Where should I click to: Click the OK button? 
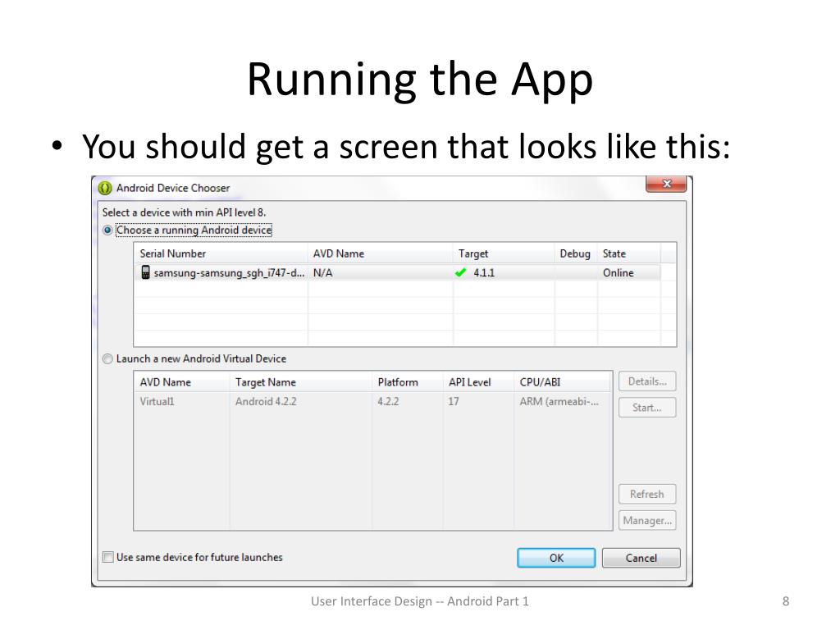point(556,558)
